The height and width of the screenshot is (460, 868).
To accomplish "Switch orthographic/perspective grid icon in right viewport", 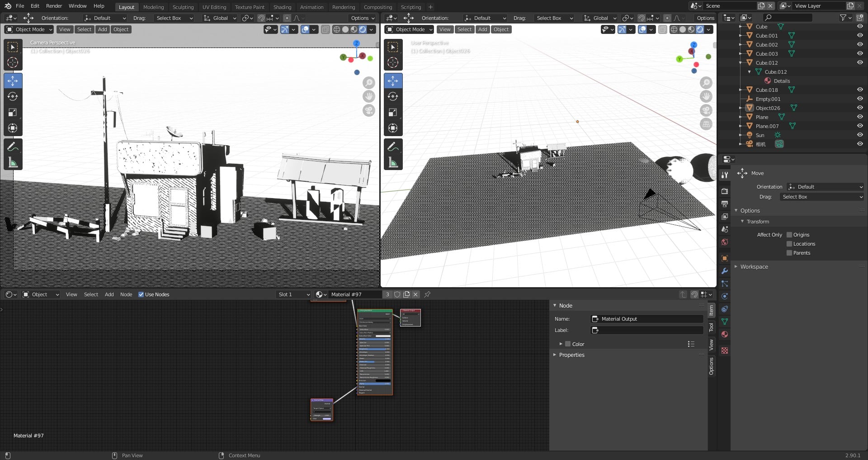I will (706, 124).
